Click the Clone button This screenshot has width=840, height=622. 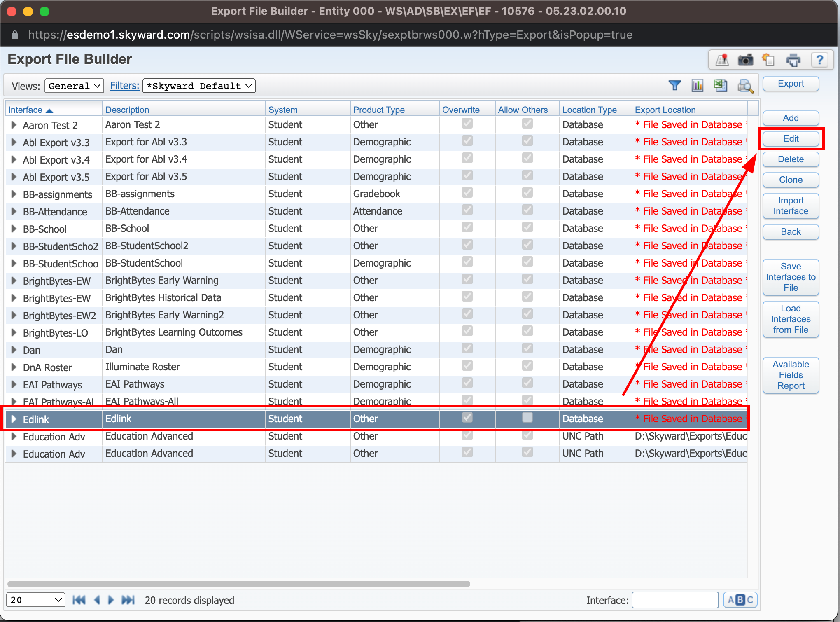[x=791, y=180]
